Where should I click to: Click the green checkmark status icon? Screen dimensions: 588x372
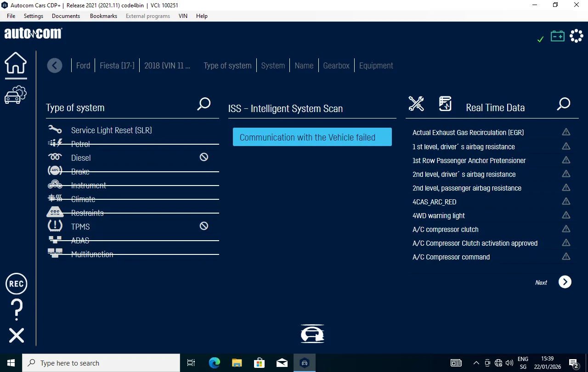tap(541, 39)
